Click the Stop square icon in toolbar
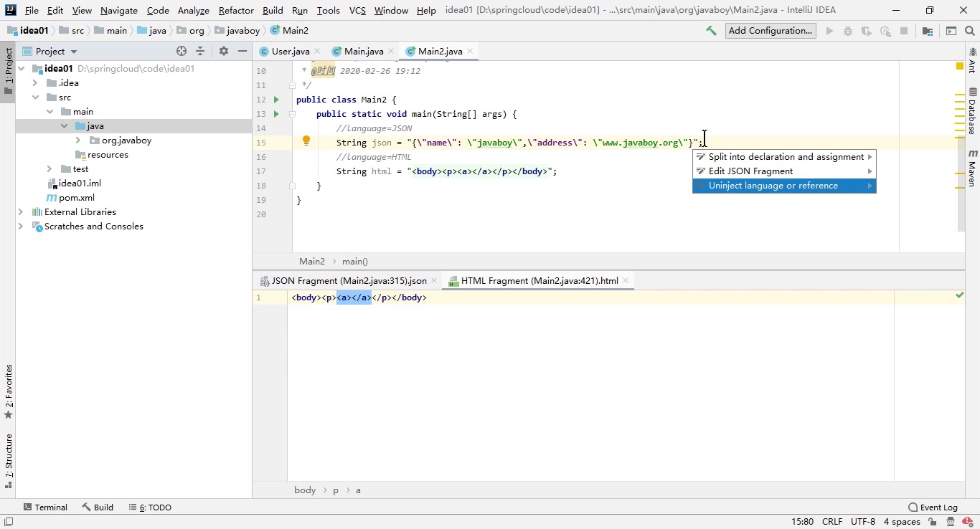Image resolution: width=980 pixels, height=529 pixels. pyautogui.click(x=904, y=31)
